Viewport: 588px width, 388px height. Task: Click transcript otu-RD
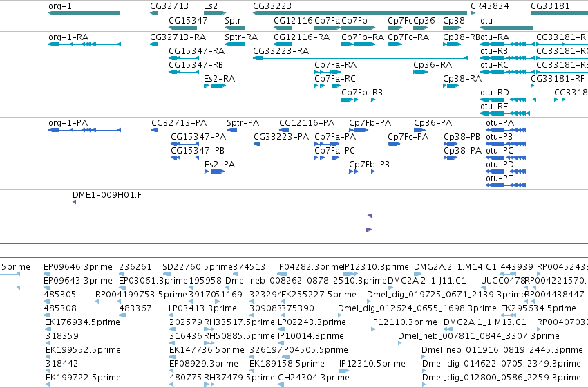(x=508, y=100)
